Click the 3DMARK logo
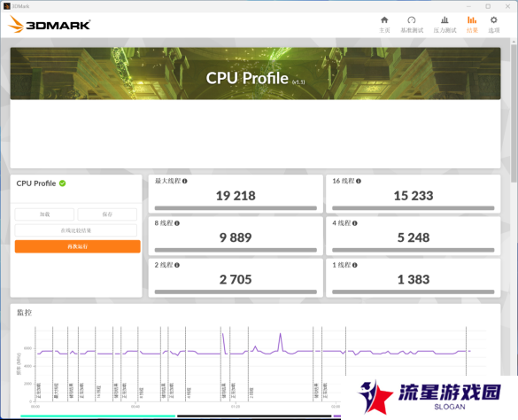This screenshot has width=518, height=420. click(x=50, y=25)
